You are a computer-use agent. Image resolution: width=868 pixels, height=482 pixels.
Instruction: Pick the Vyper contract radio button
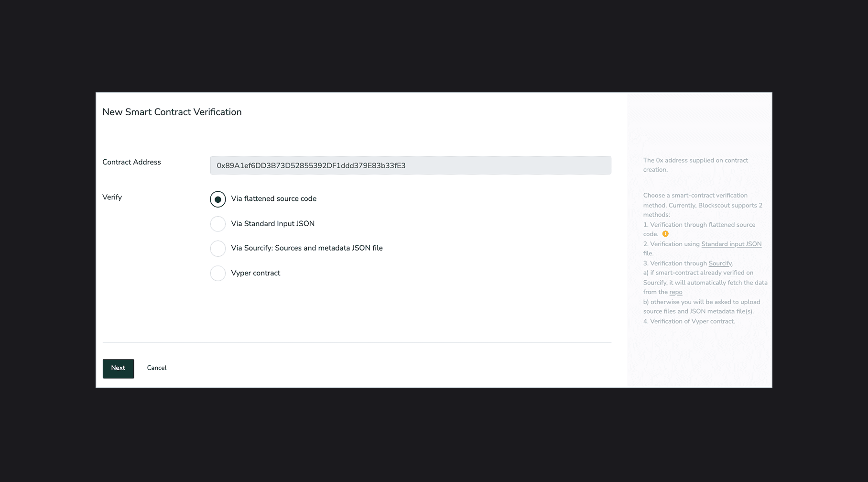217,273
